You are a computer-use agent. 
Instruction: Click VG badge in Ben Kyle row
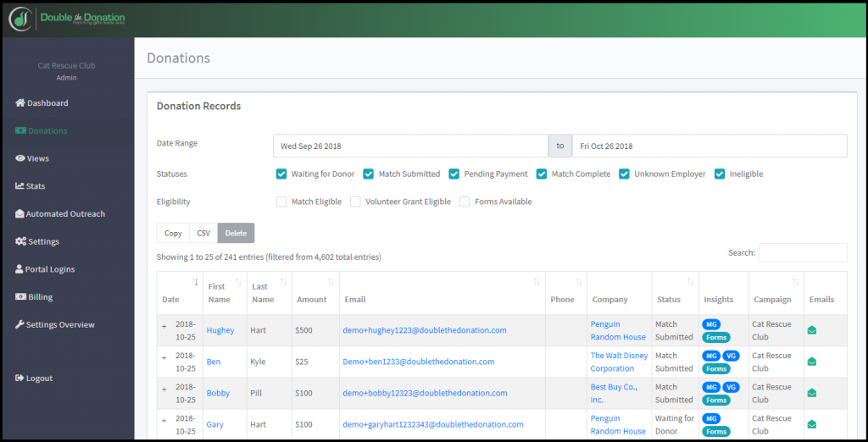coord(732,356)
